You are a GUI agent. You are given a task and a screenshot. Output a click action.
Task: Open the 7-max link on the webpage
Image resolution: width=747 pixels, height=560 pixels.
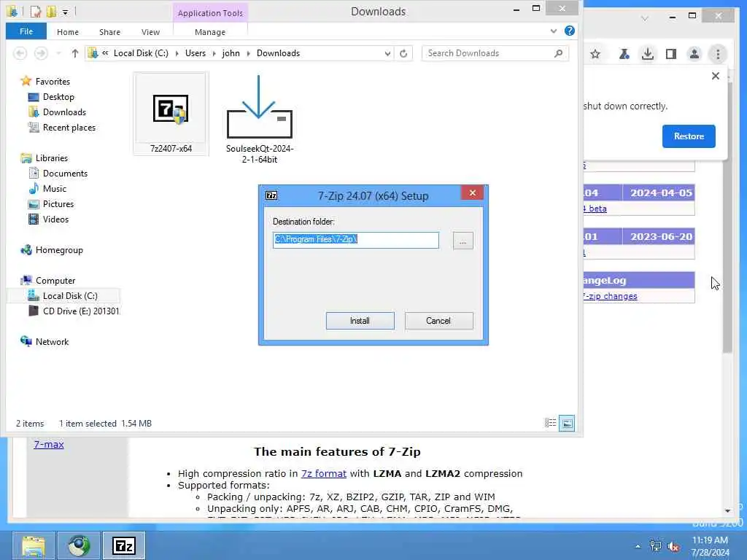click(x=49, y=444)
